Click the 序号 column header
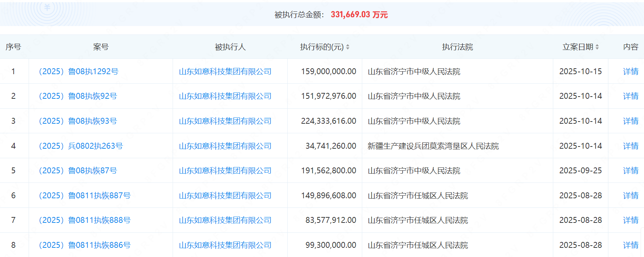The image size is (644, 257). 13,47
